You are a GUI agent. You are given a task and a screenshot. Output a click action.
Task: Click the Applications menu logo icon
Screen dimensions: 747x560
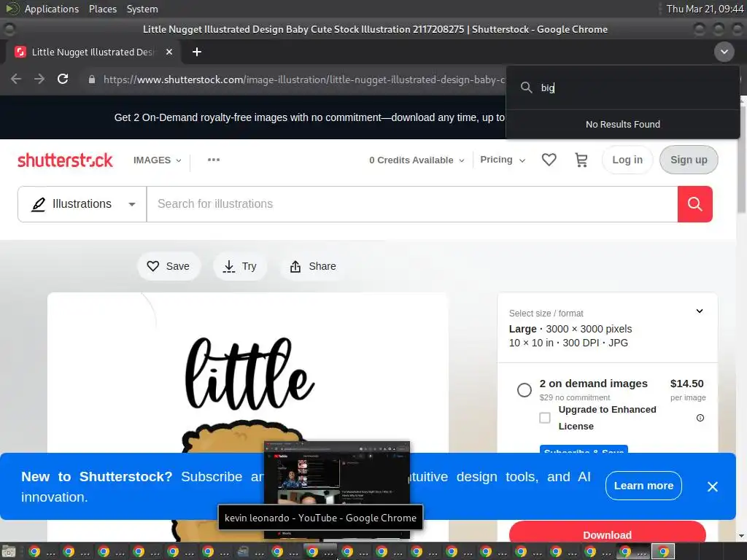12,9
